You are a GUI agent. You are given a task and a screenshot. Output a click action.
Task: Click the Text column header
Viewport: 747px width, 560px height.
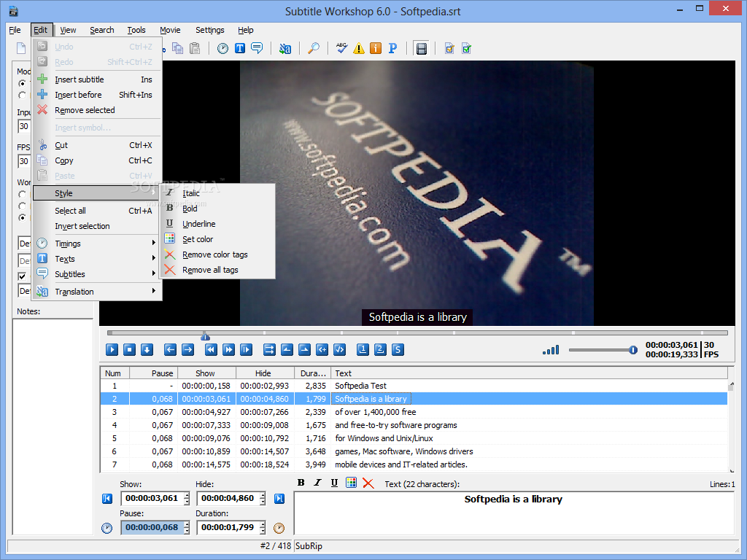[530, 373]
